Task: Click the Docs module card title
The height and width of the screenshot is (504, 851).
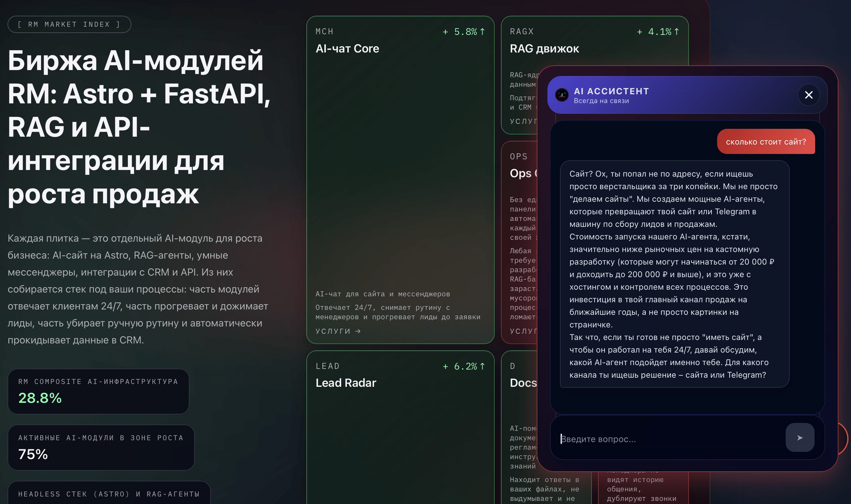Action: click(523, 383)
